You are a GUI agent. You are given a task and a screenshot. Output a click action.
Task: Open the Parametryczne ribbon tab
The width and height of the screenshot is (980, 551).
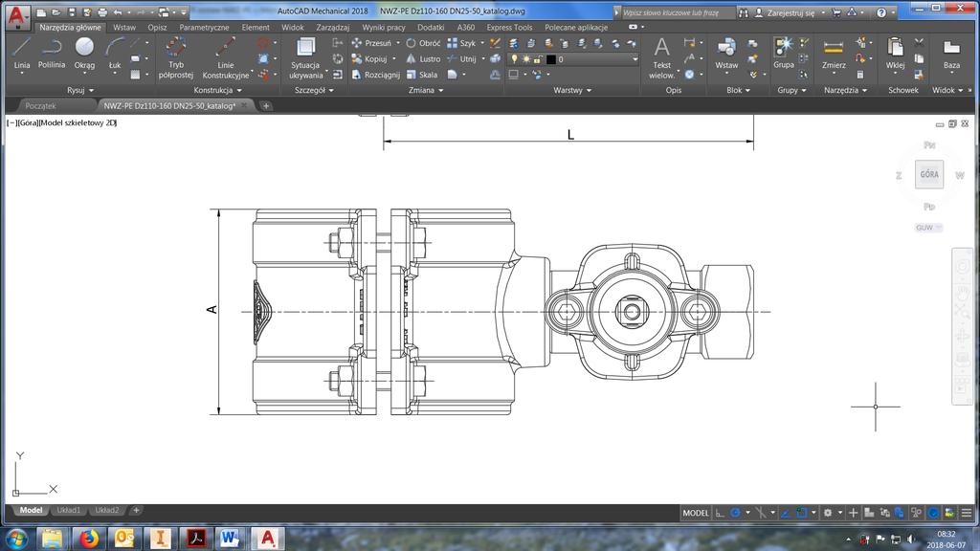pos(205,28)
